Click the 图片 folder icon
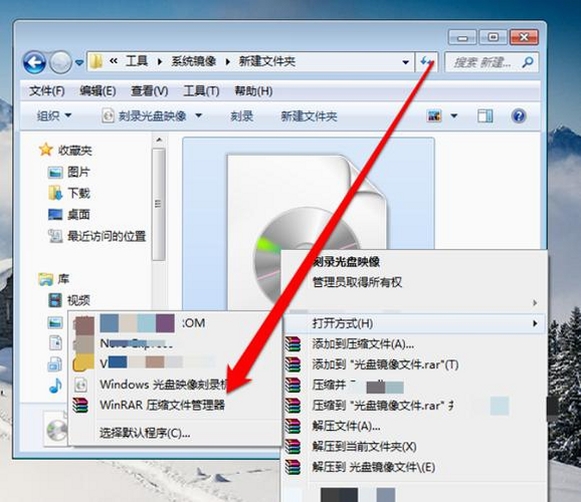Screen dimensions: 581x502 point(55,172)
